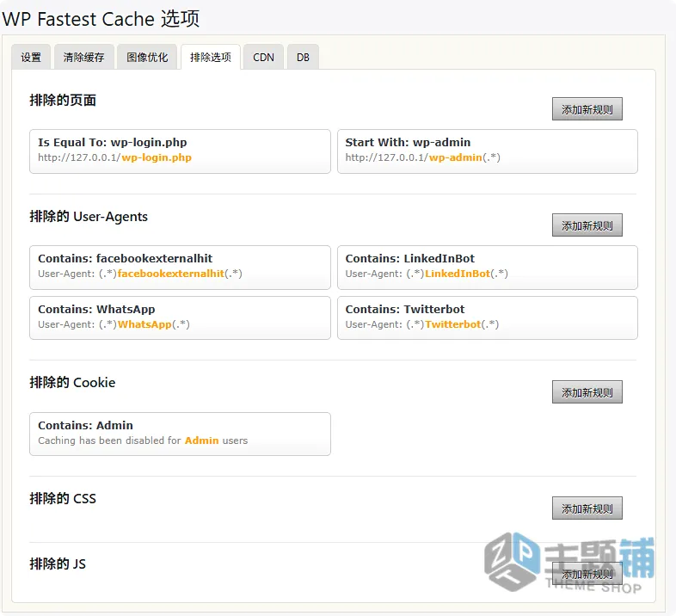The height and width of the screenshot is (616, 676).
Task: Click the http://127.0.0.1/wp-login.php URL text
Action: tap(114, 157)
